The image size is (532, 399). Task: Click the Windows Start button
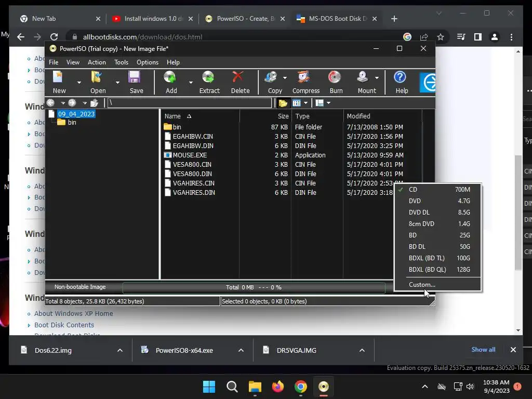pyautogui.click(x=209, y=387)
